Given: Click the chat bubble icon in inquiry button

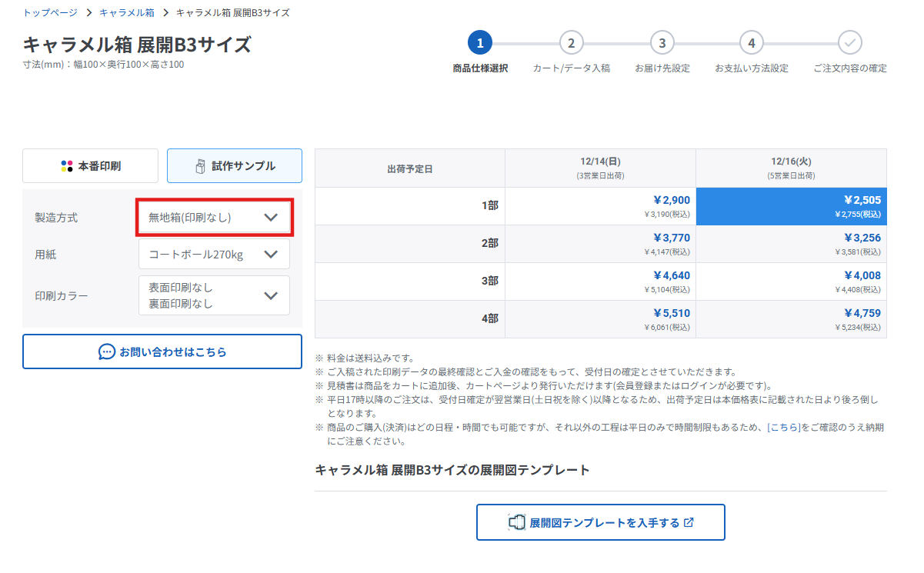Looking at the screenshot, I should click(107, 351).
